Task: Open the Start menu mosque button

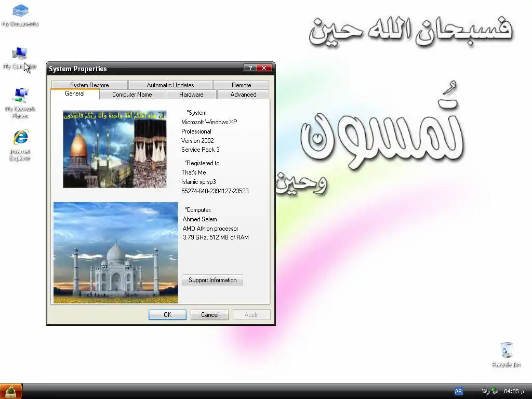Action: 11,392
